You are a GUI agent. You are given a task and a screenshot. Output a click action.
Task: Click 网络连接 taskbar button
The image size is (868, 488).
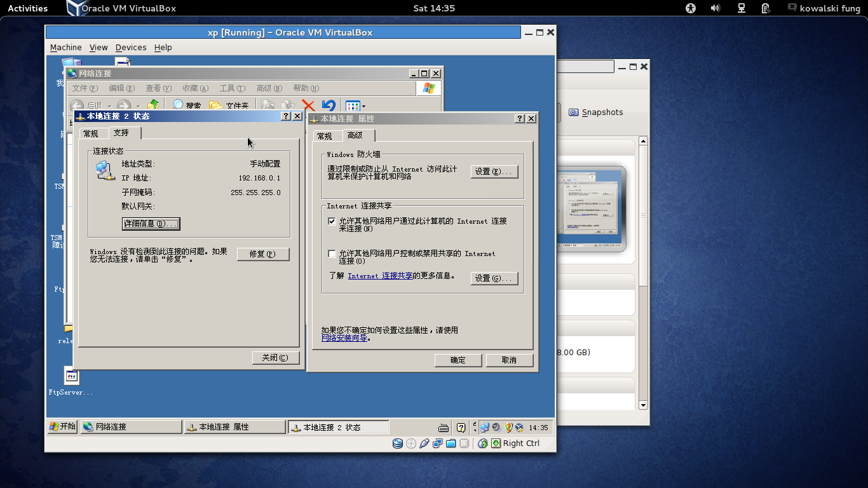(x=131, y=427)
